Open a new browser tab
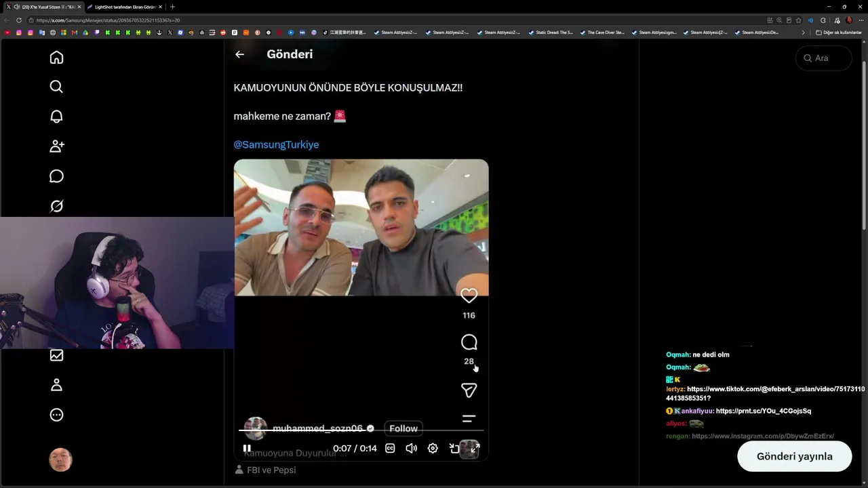Viewport: 868px width, 488px height. (x=172, y=7)
